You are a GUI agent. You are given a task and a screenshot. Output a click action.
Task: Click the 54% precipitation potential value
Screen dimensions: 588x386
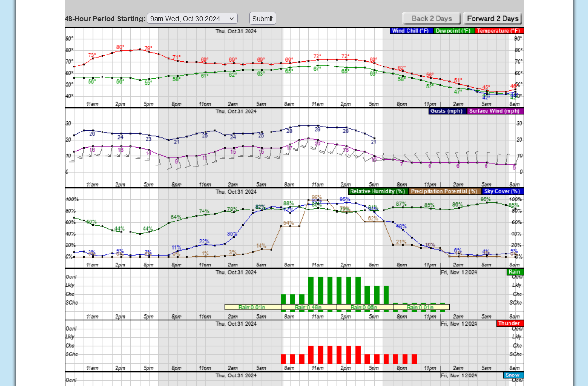pyautogui.click(x=288, y=223)
